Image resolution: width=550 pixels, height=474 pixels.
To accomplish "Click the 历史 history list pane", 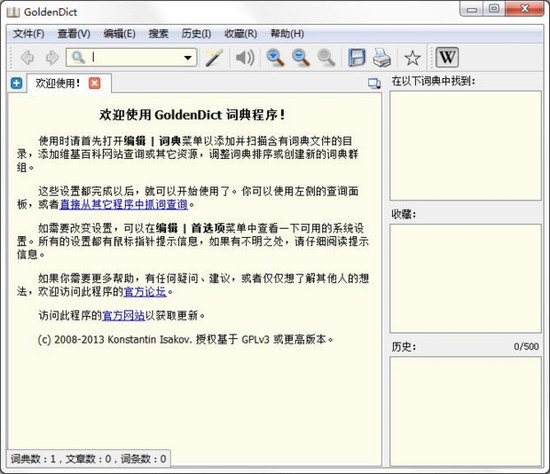I will point(465,412).
